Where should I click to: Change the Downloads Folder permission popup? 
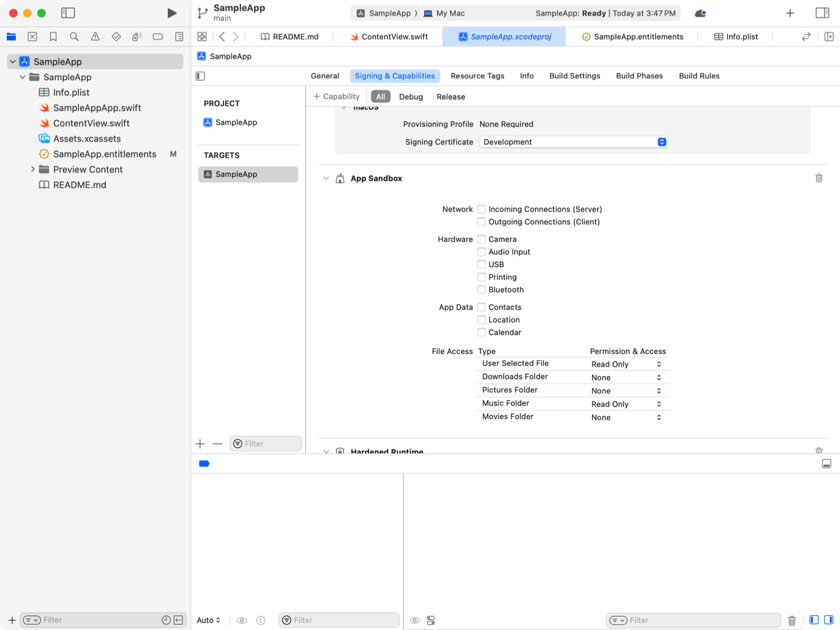[x=626, y=377]
